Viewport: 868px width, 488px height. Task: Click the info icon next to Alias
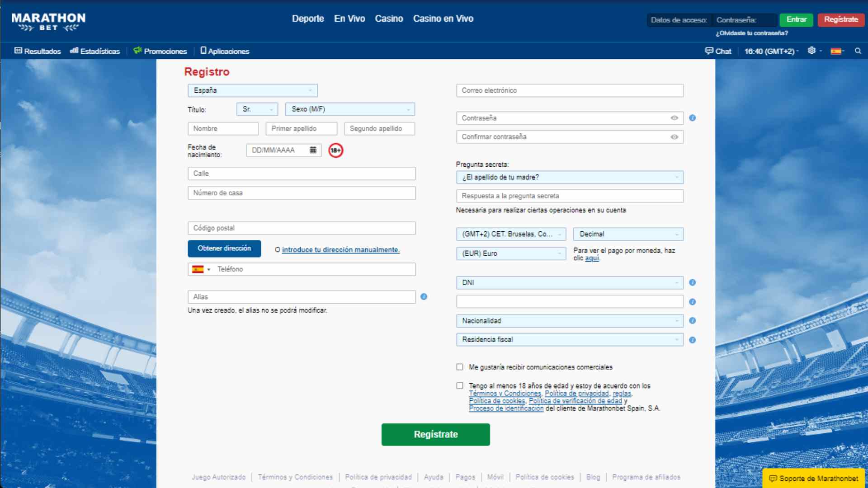click(x=424, y=297)
